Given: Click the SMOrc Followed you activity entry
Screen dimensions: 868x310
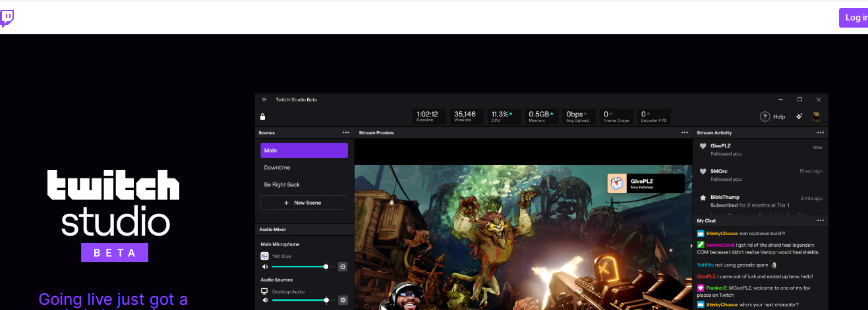Looking at the screenshot, I should tap(761, 175).
